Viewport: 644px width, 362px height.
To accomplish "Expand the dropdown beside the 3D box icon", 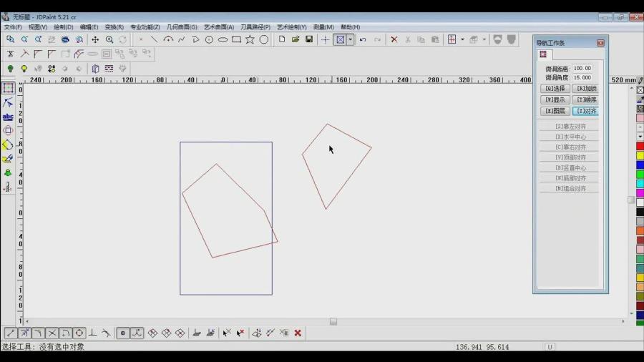I will 484,40.
